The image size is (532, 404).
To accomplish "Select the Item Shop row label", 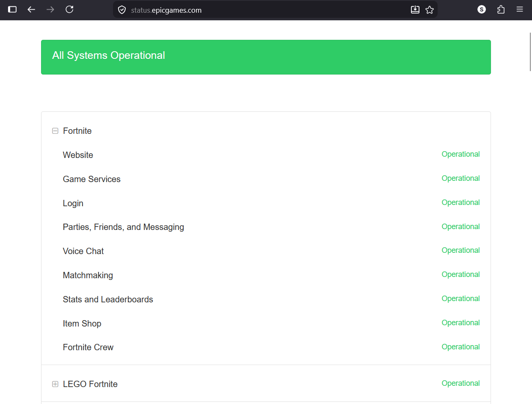I will pyautogui.click(x=82, y=324).
